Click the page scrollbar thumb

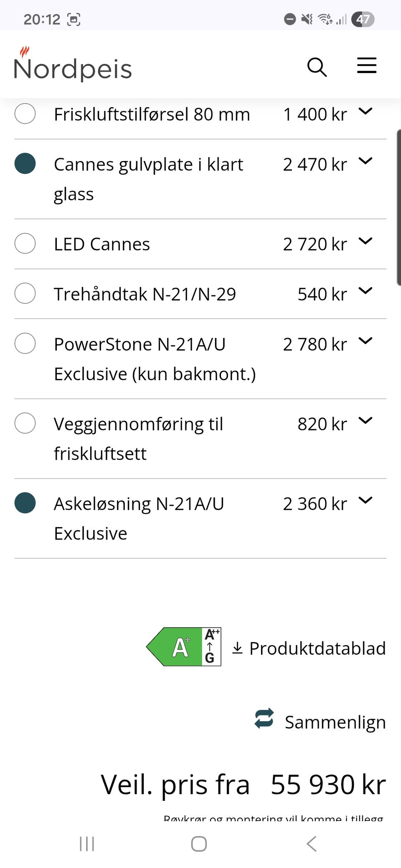click(x=398, y=207)
